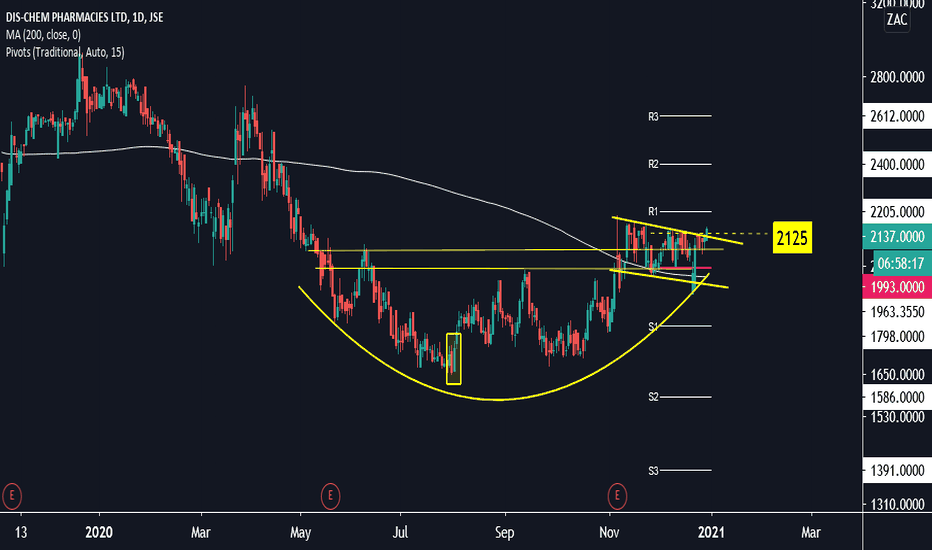This screenshot has width=932, height=550.
Task: Click the 2800.0000 price axis label
Action: 897,77
